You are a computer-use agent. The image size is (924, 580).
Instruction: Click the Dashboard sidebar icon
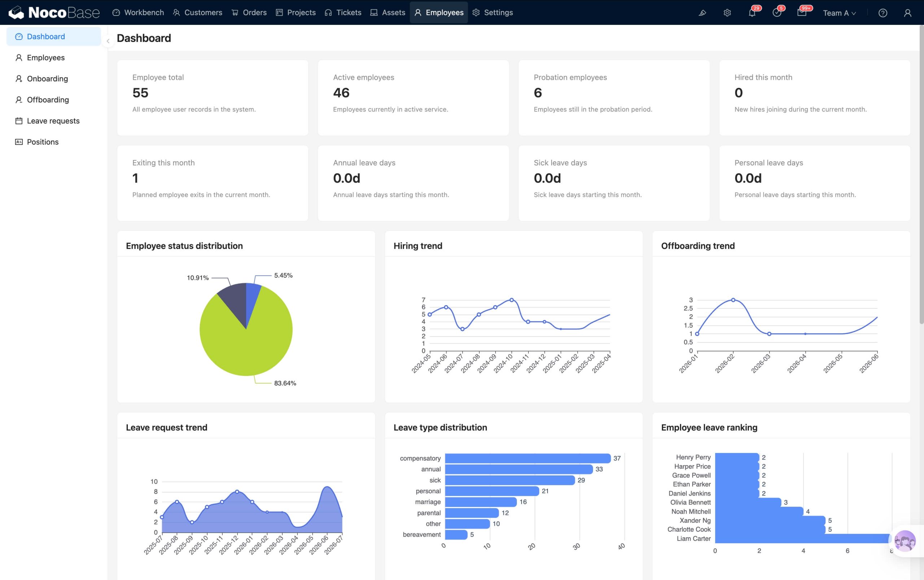[x=19, y=36]
